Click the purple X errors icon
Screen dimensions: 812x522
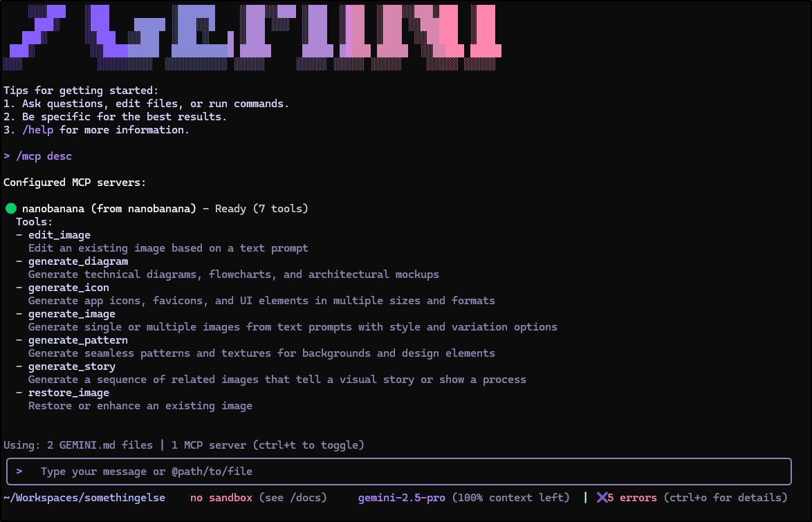click(602, 498)
